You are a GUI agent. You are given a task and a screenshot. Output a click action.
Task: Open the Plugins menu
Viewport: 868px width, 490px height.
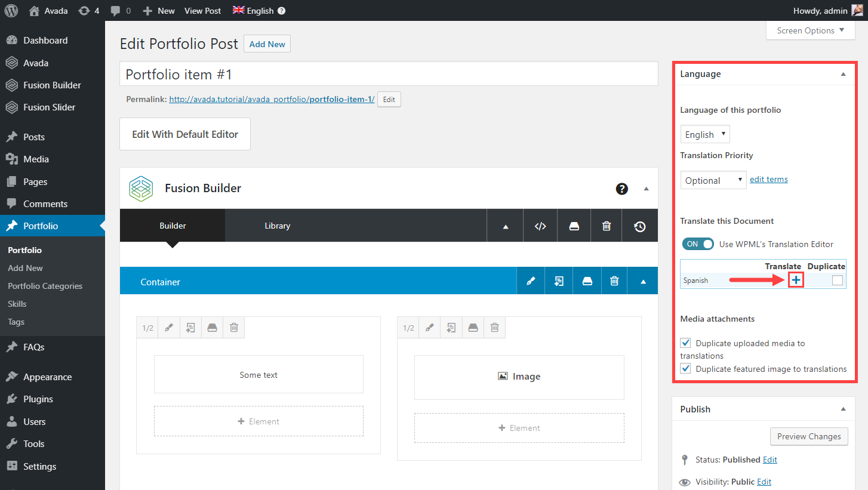(38, 399)
